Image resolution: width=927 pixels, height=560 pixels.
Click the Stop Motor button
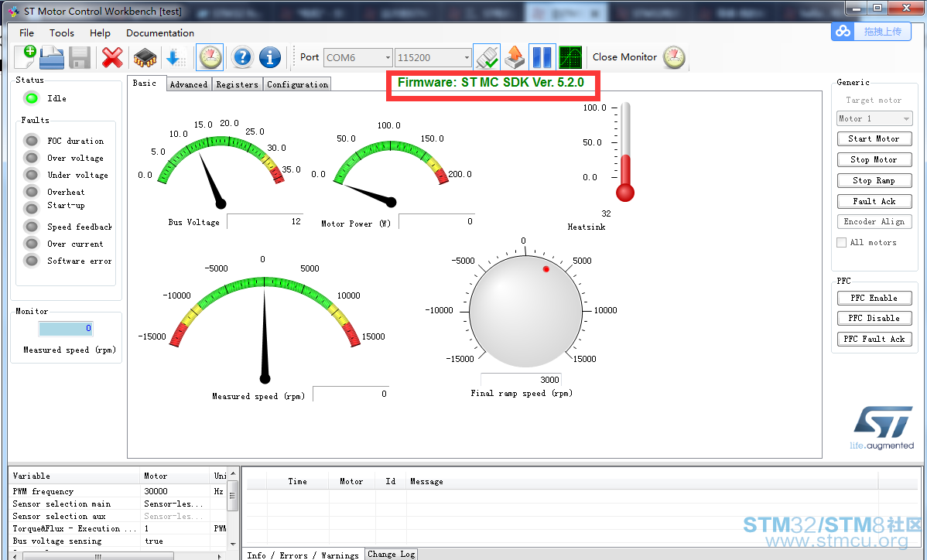(874, 159)
